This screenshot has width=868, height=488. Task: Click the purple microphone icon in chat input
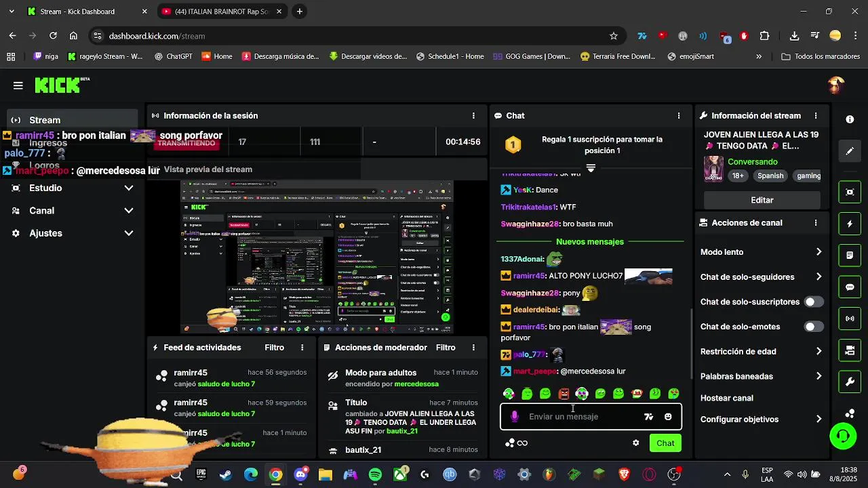point(515,417)
